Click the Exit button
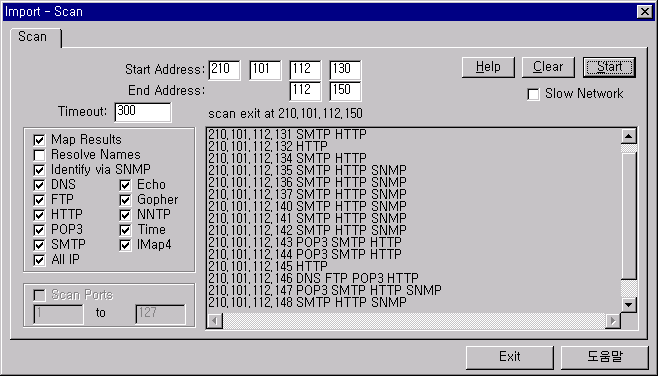Image resolution: width=658 pixels, height=376 pixels. [509, 357]
